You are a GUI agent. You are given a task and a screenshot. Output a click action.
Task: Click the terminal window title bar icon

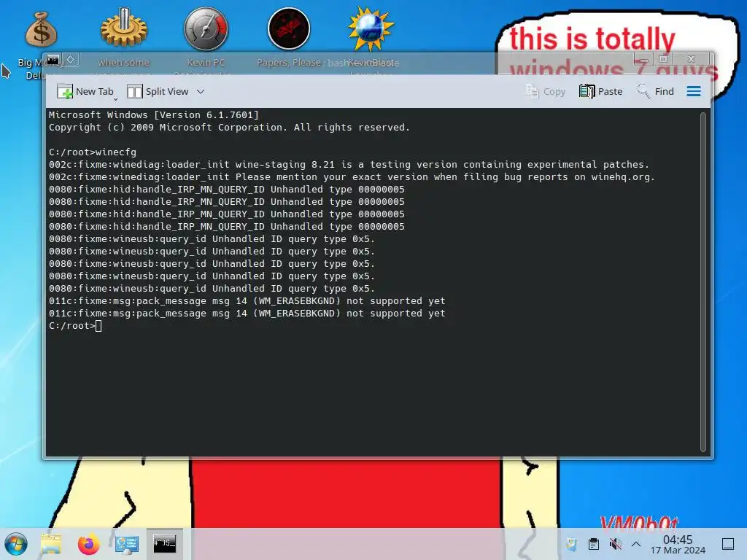[x=53, y=60]
